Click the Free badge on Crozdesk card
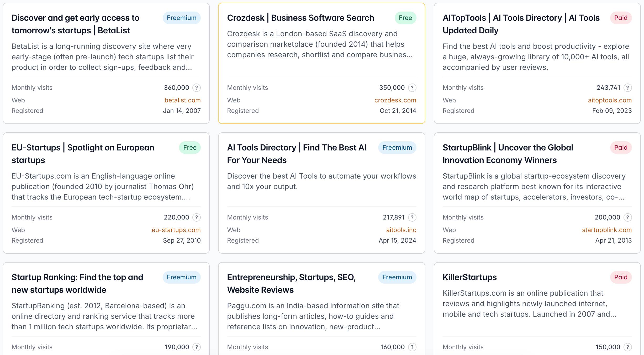The width and height of the screenshot is (644, 355). pyautogui.click(x=405, y=18)
